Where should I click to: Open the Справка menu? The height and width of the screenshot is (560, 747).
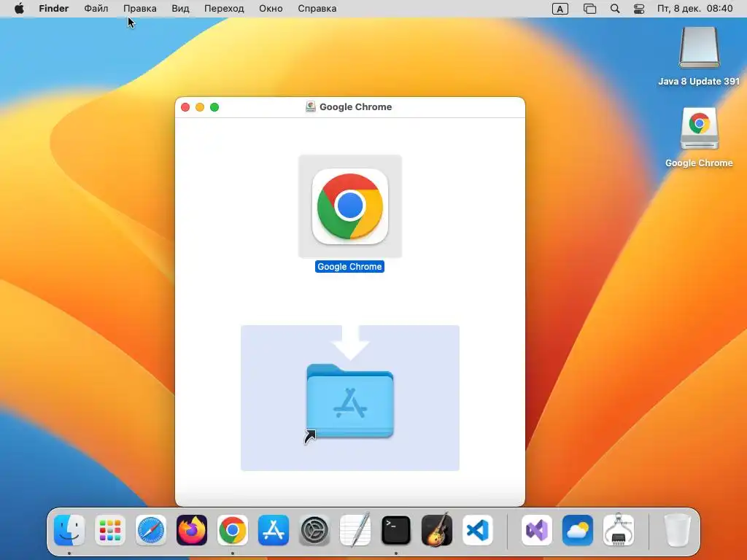317,9
